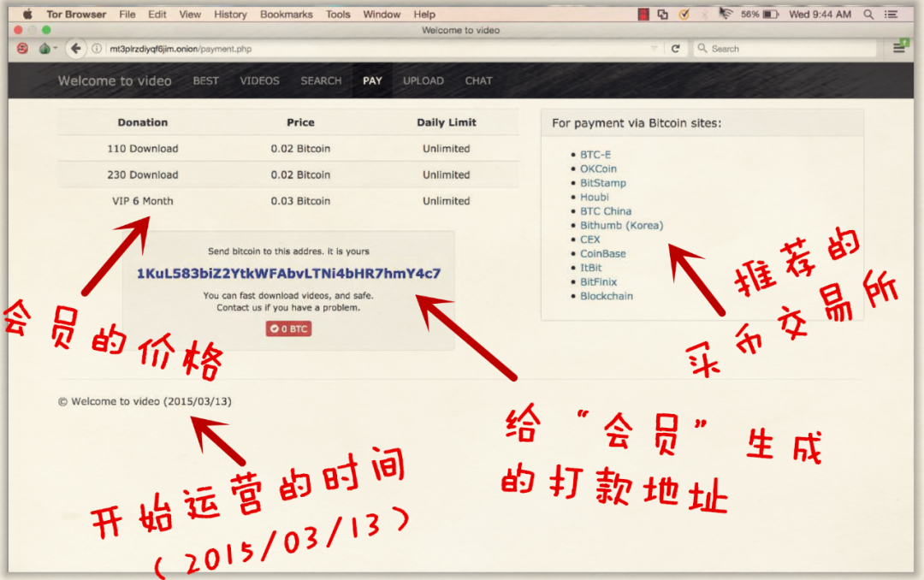Viewport: 924px width, 580px height.
Task: Open the BitStamp link
Action: pos(603,183)
